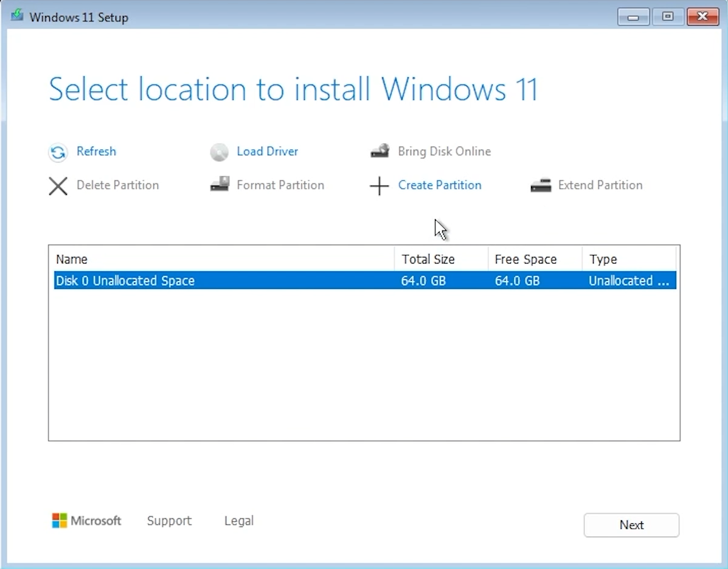Click the Create Partition plus icon
This screenshot has width=728, height=569.
coord(379,186)
